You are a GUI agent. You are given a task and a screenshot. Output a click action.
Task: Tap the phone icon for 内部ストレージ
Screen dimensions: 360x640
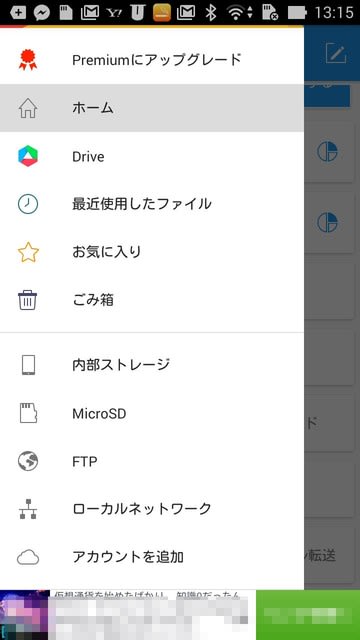pos(28,365)
